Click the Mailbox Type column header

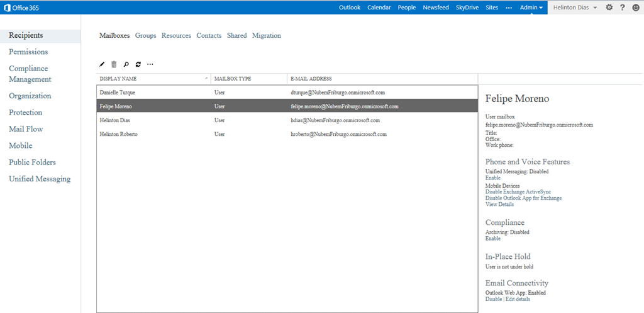pos(249,79)
